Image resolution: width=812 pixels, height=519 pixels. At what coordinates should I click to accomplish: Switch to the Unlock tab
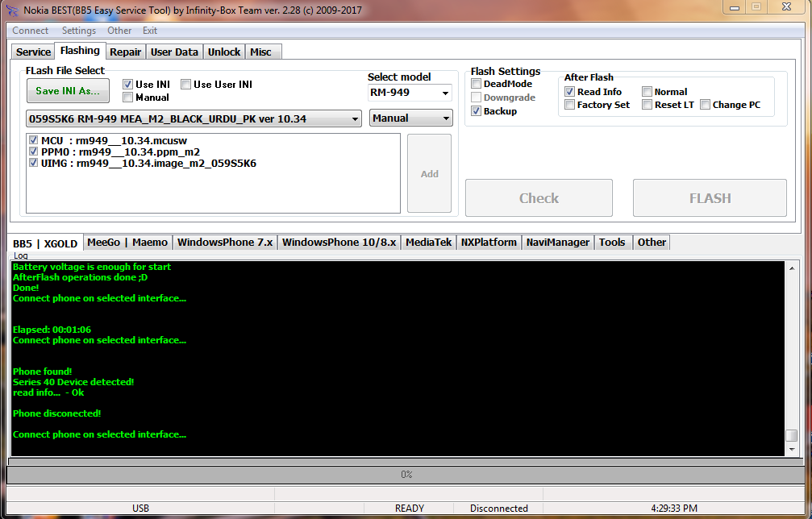pos(223,52)
